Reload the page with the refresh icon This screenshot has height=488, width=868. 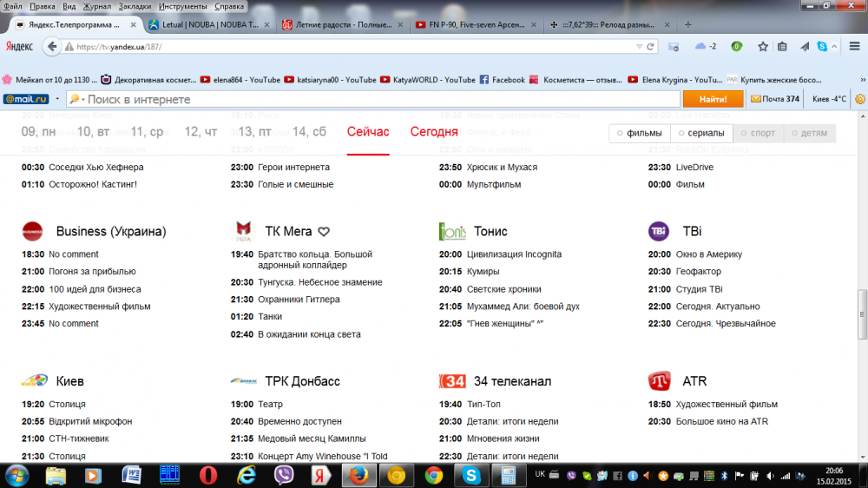(650, 46)
